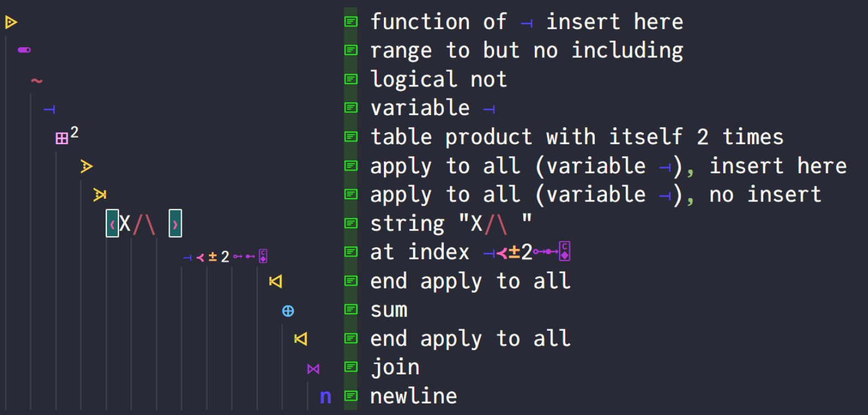Select the end-apply glyph just above sum

[x=275, y=282]
